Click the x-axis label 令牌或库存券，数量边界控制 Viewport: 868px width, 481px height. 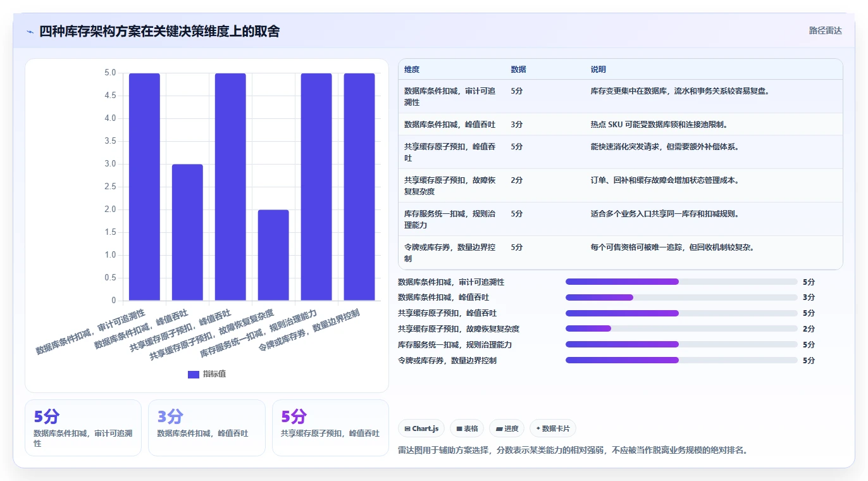310,331
